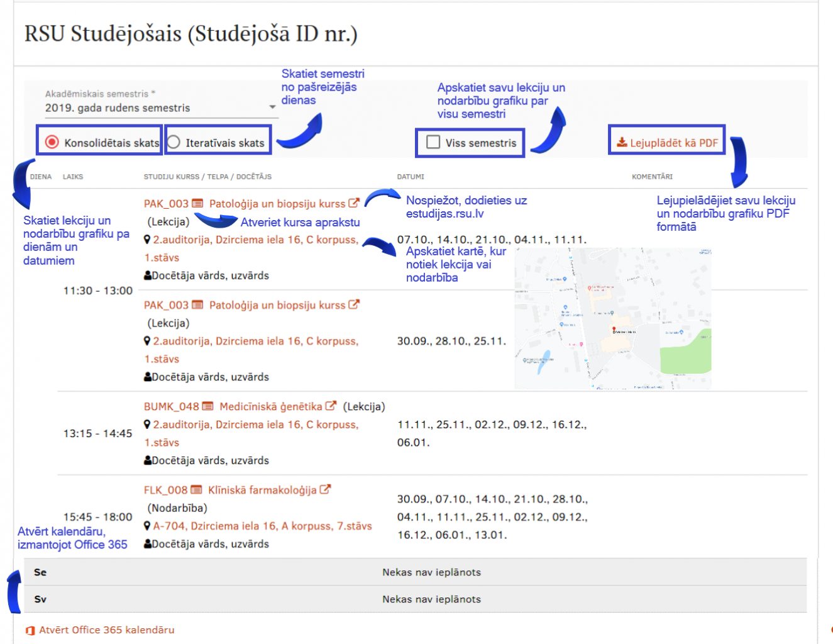Click the dropdown arrow after 2019. gada rudens semestris
Viewport: 833px width, 644px height.
pyautogui.click(x=272, y=107)
